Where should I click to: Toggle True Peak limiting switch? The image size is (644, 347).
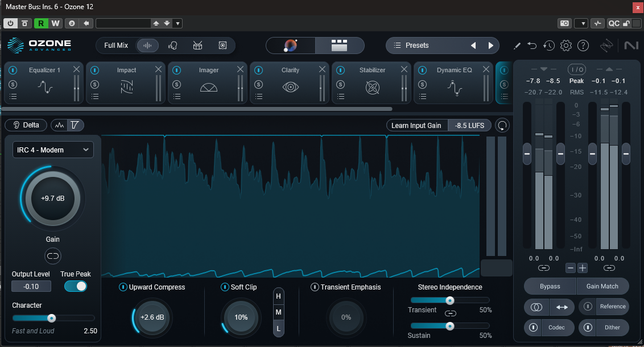pos(76,286)
